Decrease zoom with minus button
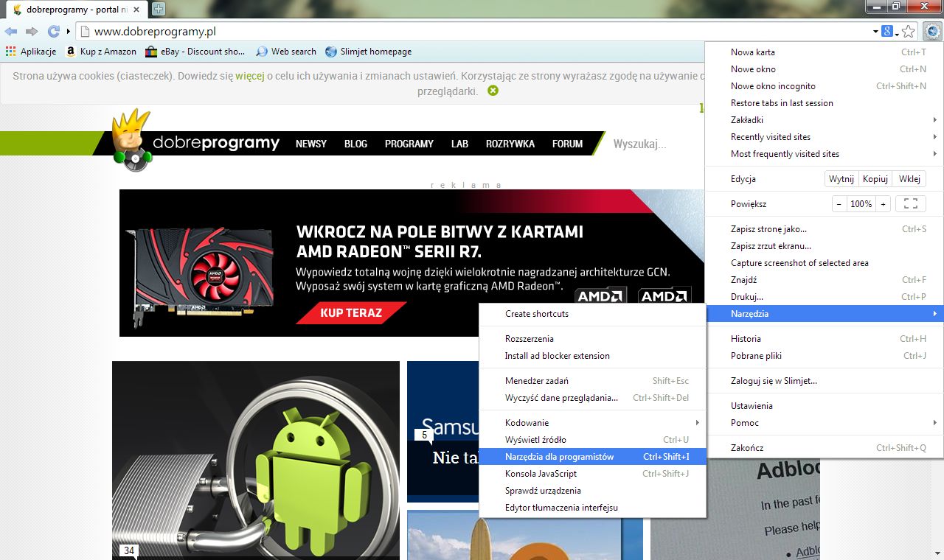Screen dimensions: 944x560 click(x=839, y=204)
